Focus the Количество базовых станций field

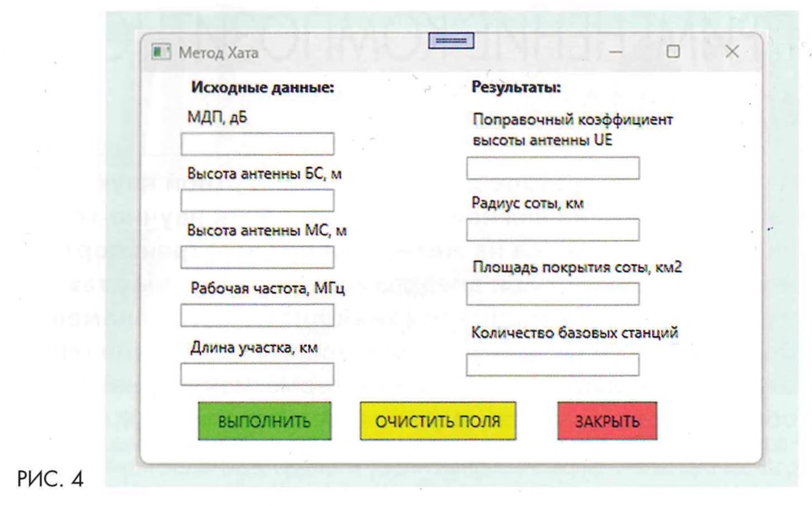click(553, 364)
